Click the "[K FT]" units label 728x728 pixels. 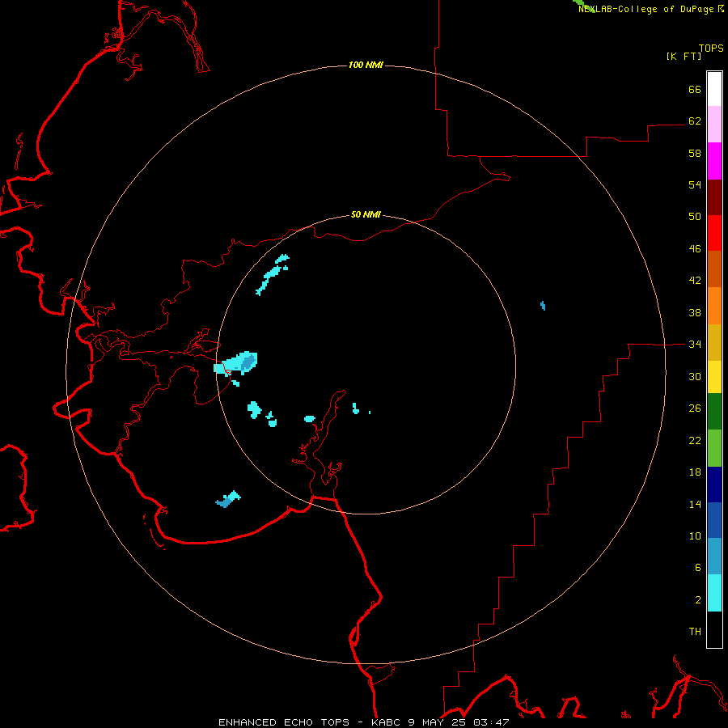click(x=684, y=56)
